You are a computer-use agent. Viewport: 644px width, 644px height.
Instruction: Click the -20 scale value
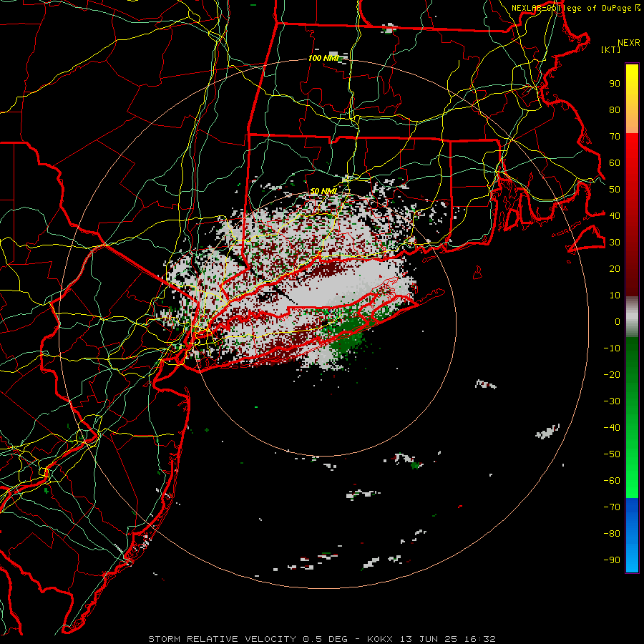(612, 375)
